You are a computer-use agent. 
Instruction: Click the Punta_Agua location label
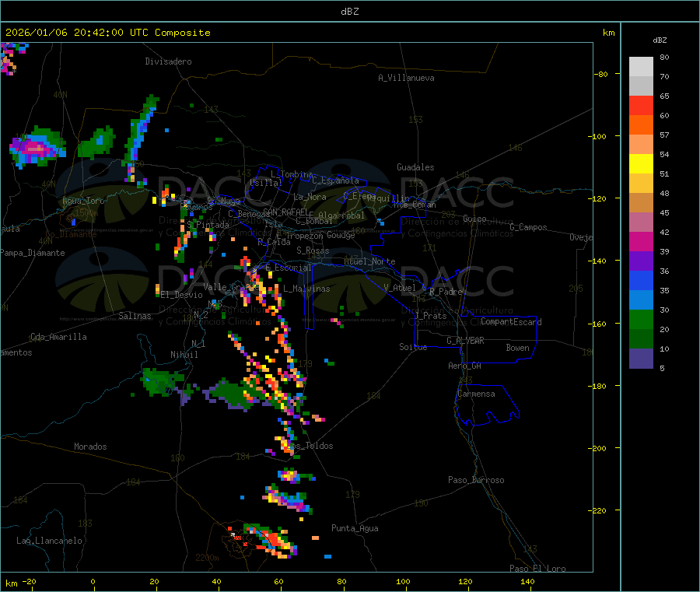[x=355, y=528]
